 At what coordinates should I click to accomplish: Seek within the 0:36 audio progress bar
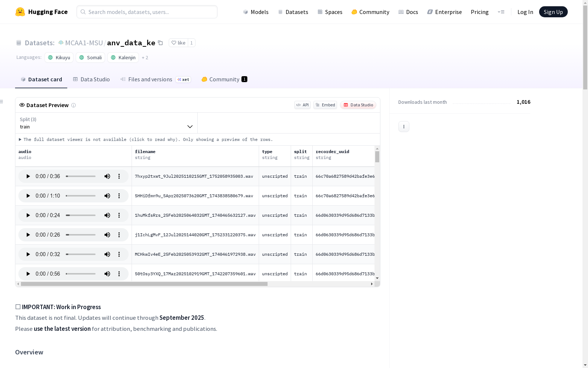click(81, 176)
